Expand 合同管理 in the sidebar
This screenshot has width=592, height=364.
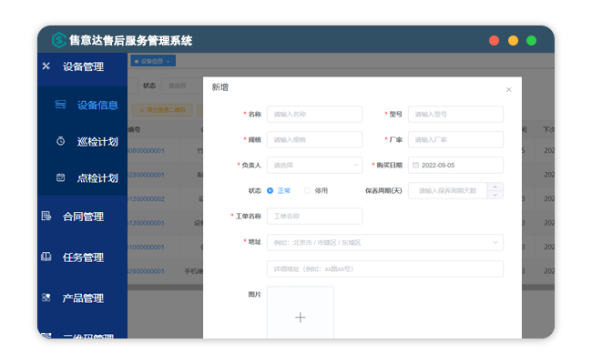(x=83, y=217)
